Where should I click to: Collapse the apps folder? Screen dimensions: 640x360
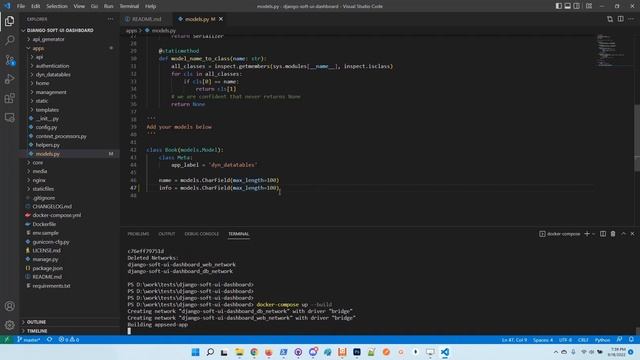tap(38, 48)
